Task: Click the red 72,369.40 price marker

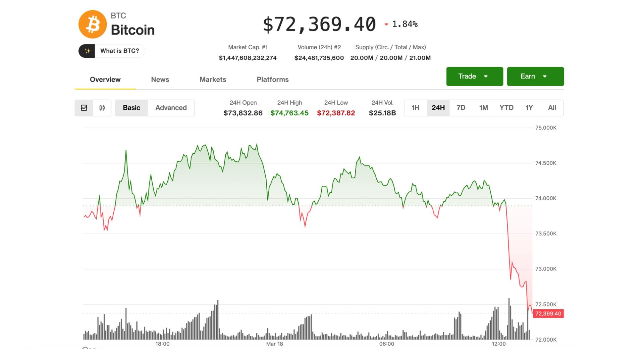Action: tap(548, 313)
